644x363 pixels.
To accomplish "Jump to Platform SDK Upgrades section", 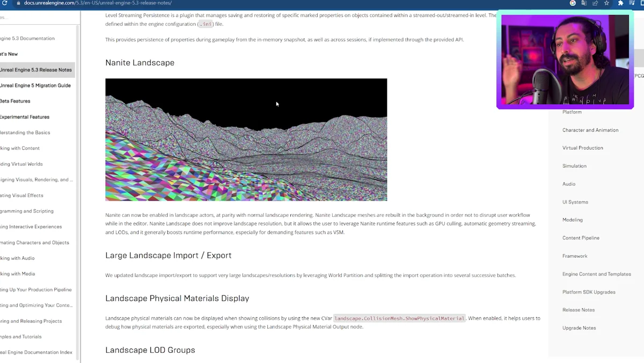I will coord(589,292).
